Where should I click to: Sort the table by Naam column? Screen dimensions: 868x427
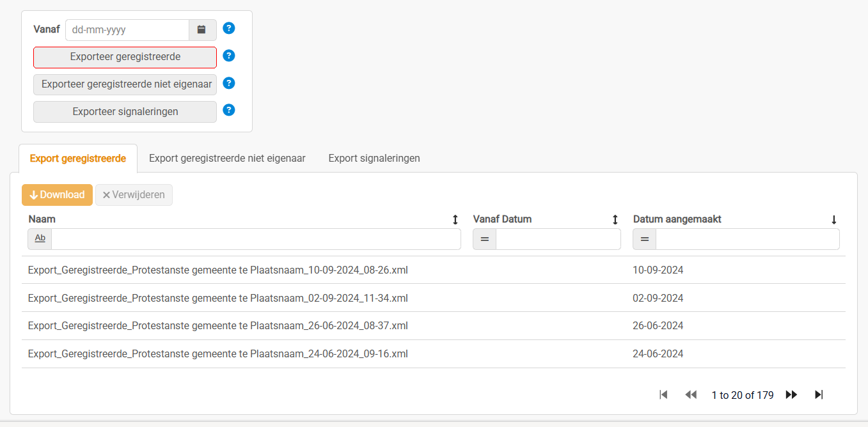(x=455, y=219)
